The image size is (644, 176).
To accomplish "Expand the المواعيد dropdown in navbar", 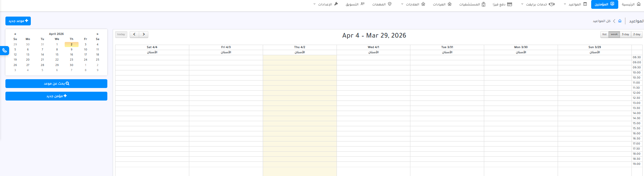I will point(575,4).
